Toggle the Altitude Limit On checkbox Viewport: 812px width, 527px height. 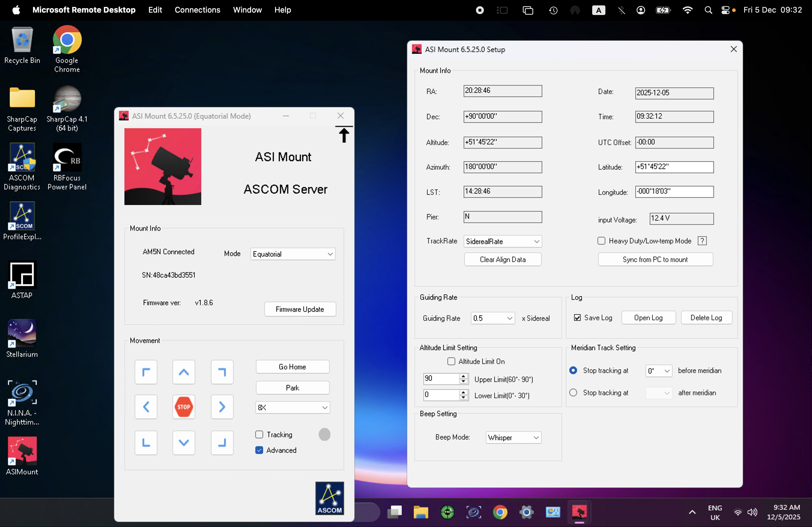pos(451,361)
